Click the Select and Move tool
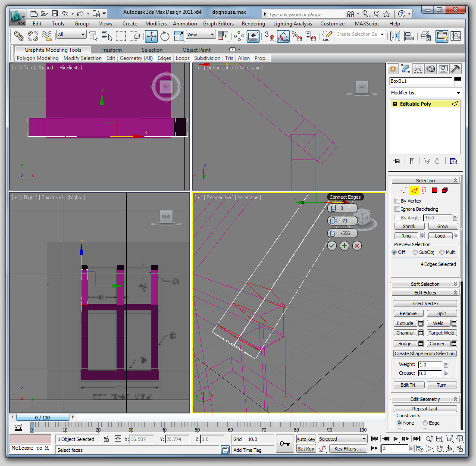The image size is (476, 466). click(151, 36)
